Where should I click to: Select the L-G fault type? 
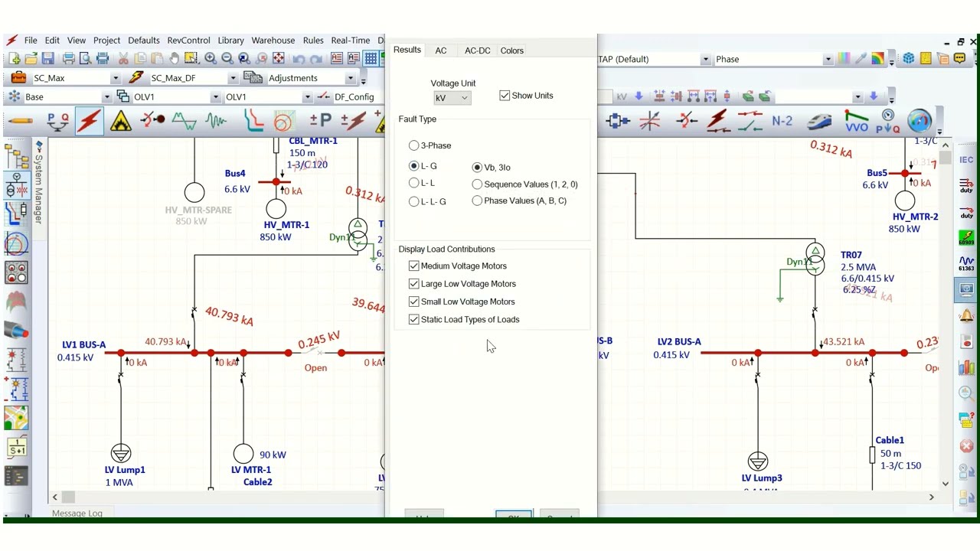(x=414, y=166)
